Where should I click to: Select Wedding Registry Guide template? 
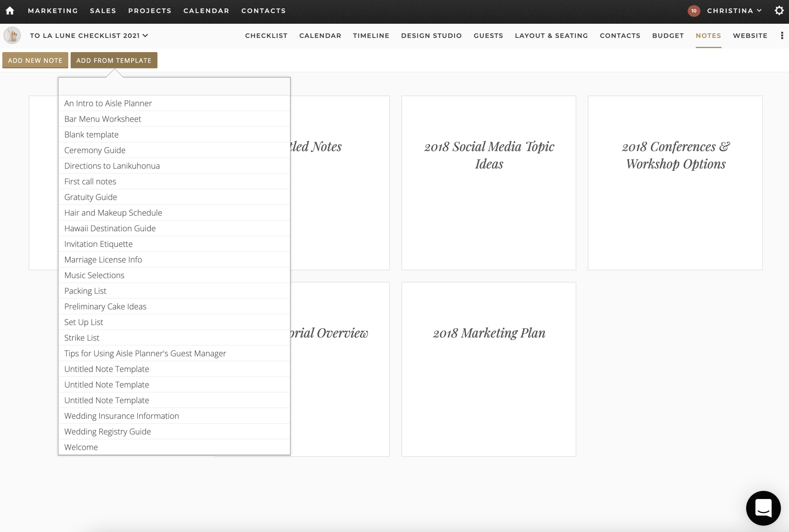tap(108, 432)
